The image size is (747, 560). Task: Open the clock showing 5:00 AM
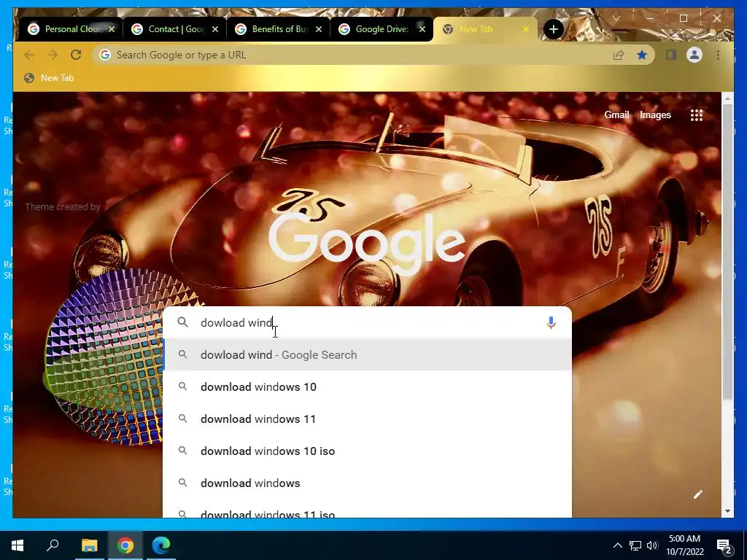[x=684, y=545]
